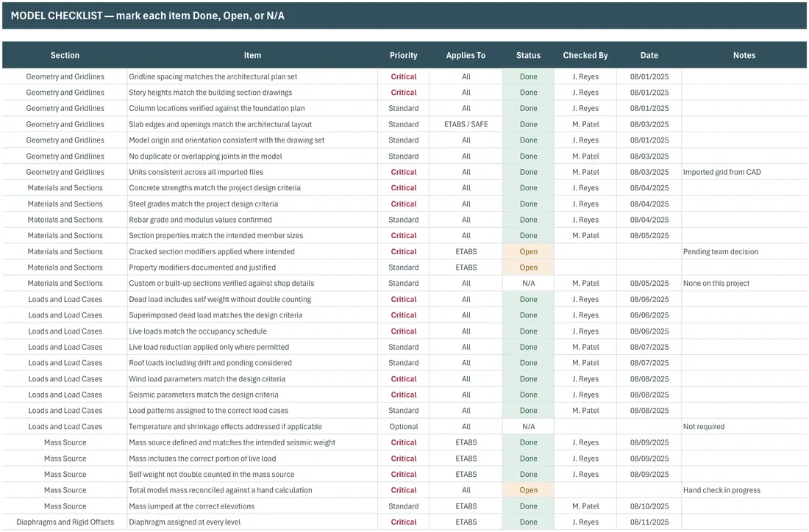The width and height of the screenshot is (809, 532).
Task: Select cell 'Rebar grade and modulus values confirmed'
Action: 252,220
